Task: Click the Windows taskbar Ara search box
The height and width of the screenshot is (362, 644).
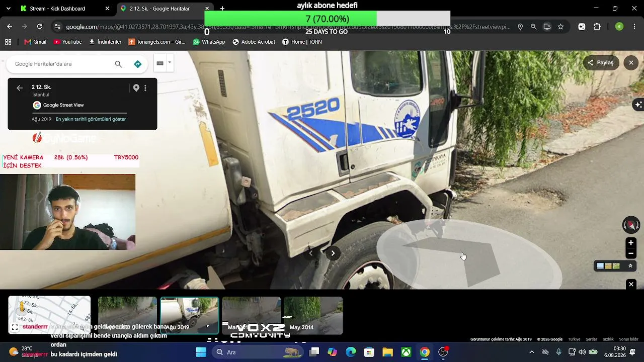Action: click(x=257, y=352)
